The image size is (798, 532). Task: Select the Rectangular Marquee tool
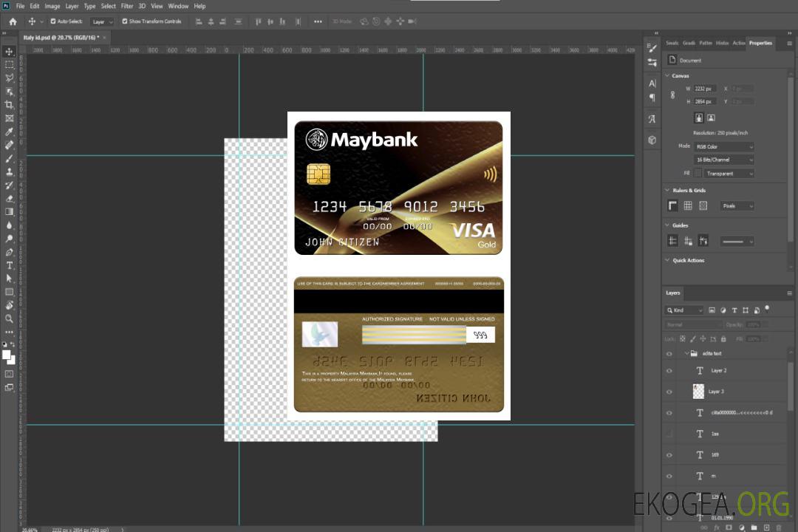tap(9, 65)
